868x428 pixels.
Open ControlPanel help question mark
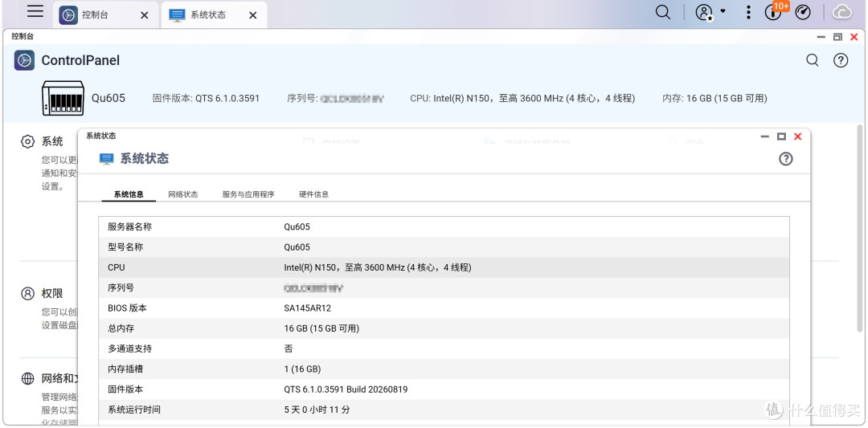(841, 60)
